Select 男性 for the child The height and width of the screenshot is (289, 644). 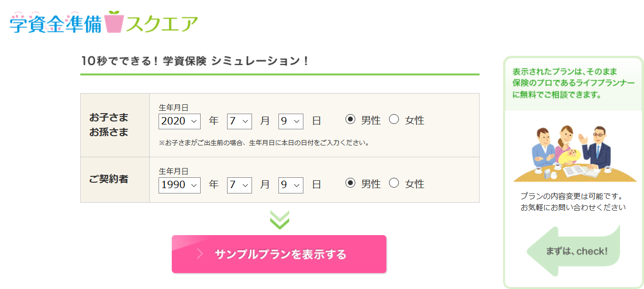tap(350, 120)
